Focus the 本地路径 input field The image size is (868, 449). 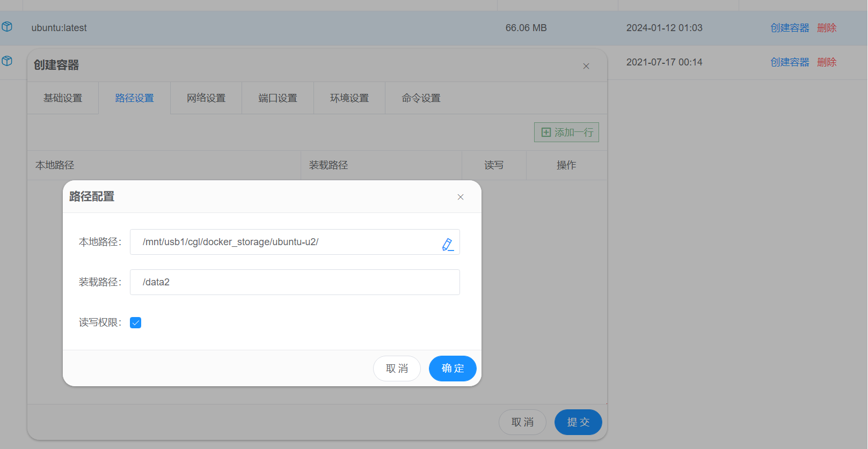[295, 242]
